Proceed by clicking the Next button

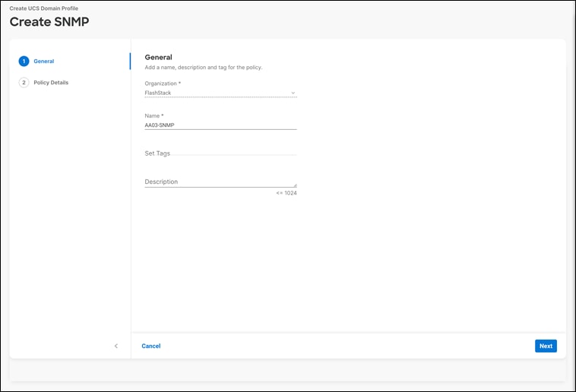(546, 346)
